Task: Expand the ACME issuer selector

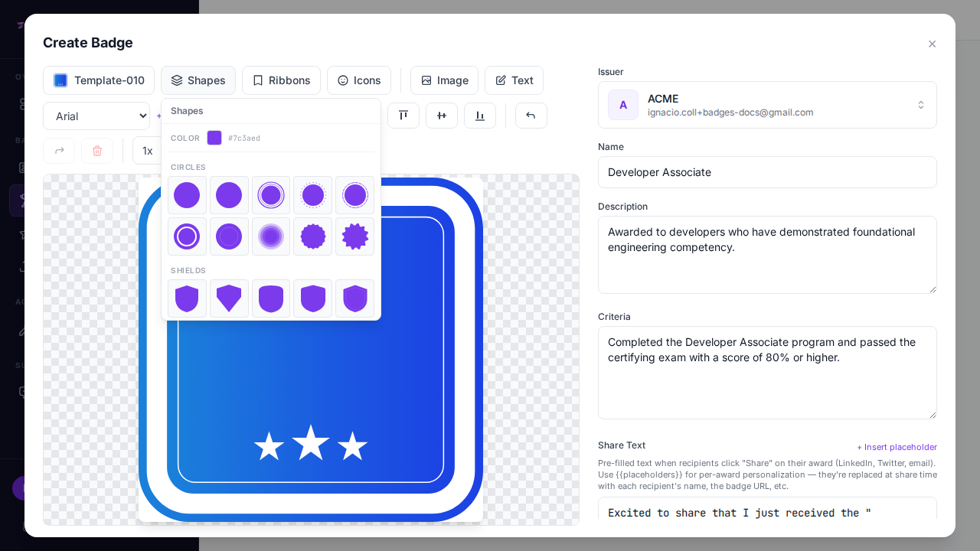Action: [x=767, y=105]
